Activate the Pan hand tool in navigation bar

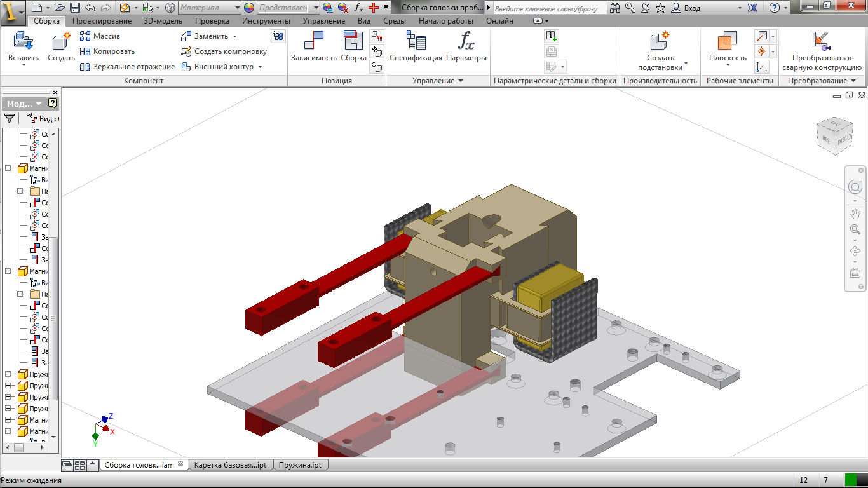pyautogui.click(x=855, y=214)
